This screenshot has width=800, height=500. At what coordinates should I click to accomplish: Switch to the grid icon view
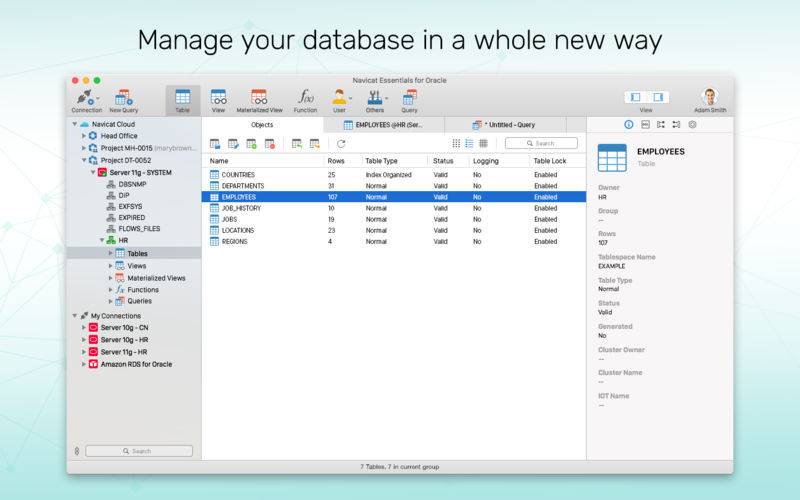[x=456, y=143]
